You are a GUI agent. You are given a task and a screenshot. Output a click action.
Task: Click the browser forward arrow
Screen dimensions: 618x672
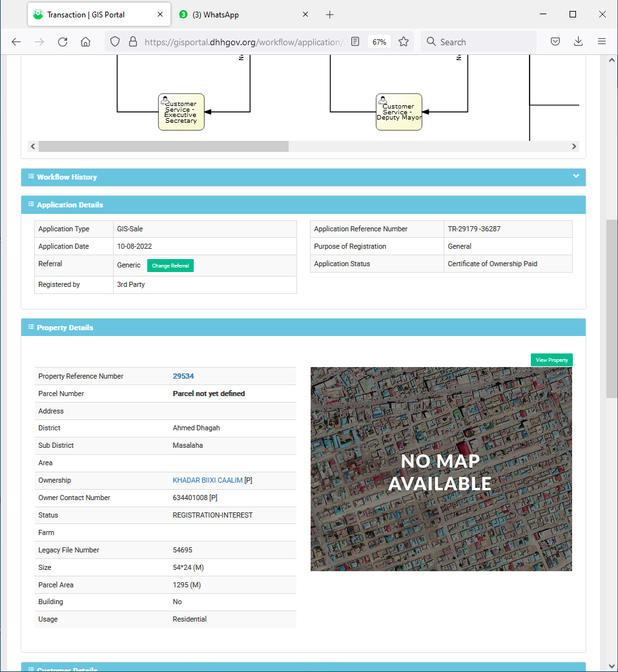tap(39, 42)
